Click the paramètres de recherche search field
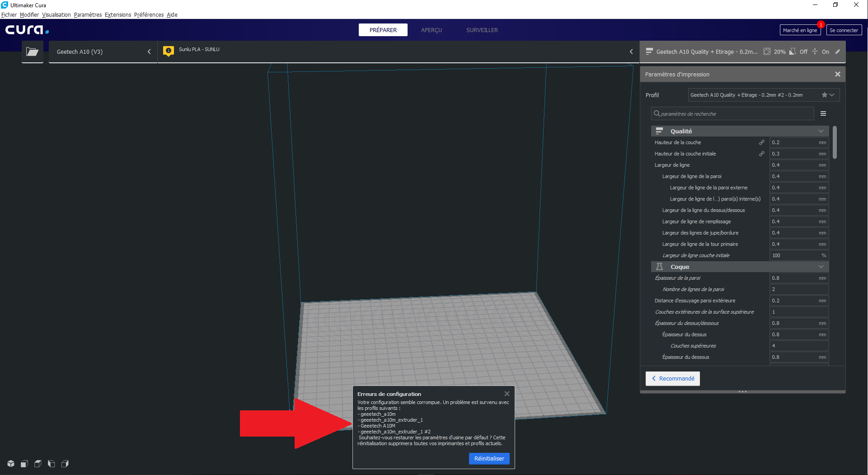This screenshot has width=868, height=475. point(732,113)
